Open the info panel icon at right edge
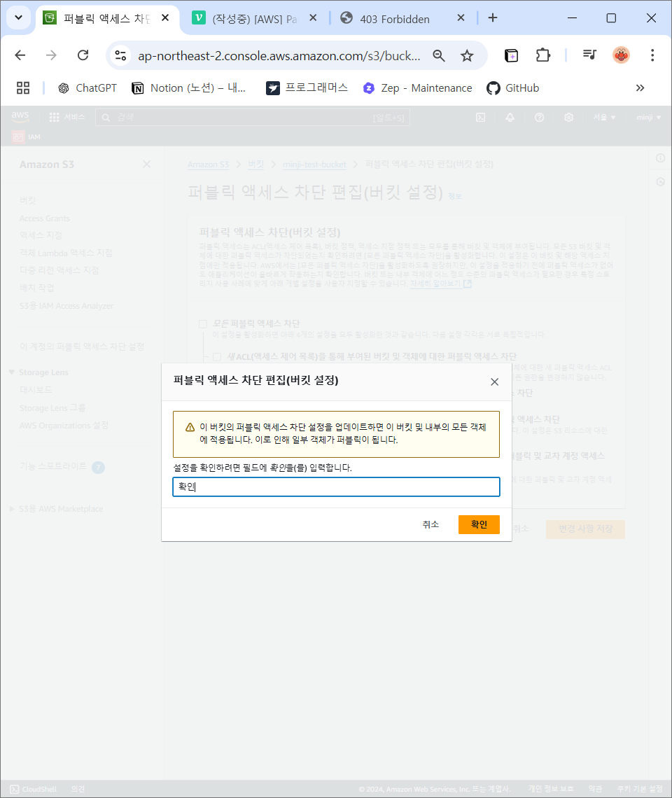672x798 pixels. pos(660,158)
